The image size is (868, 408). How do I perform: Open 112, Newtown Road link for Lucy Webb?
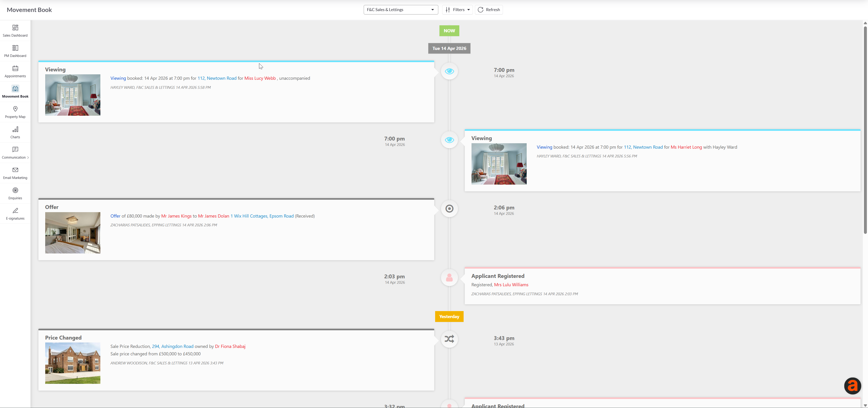[217, 78]
